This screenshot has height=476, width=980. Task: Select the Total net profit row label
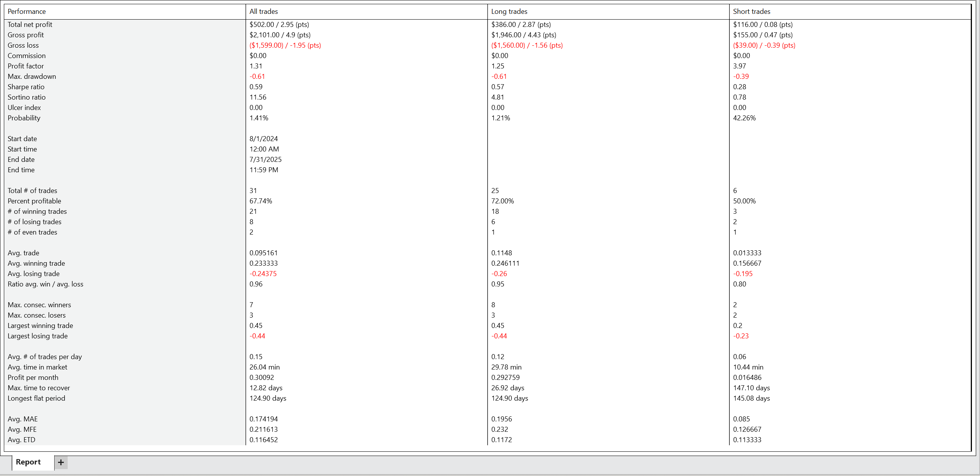tap(30, 25)
